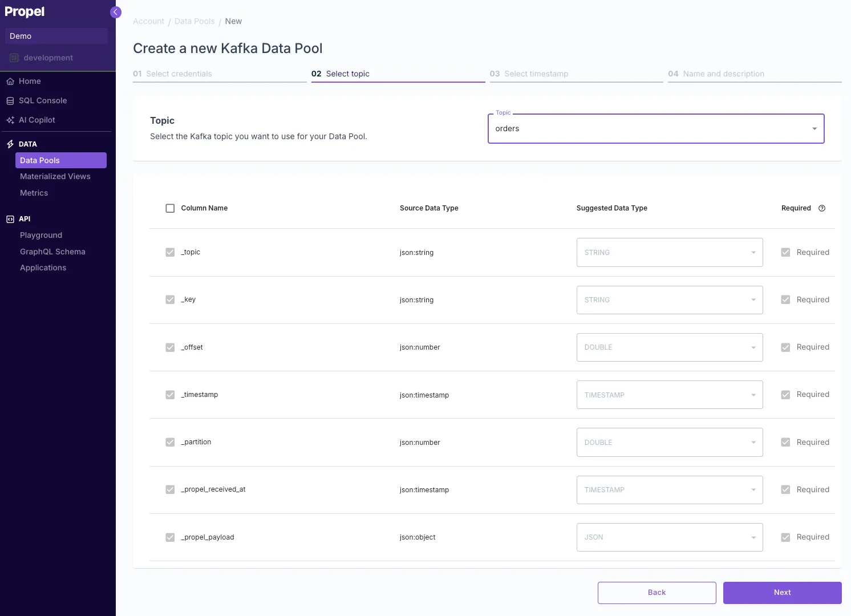The width and height of the screenshot is (851, 616).
Task: Open DOUBLE type dropdown for _offset
Action: (x=670, y=347)
